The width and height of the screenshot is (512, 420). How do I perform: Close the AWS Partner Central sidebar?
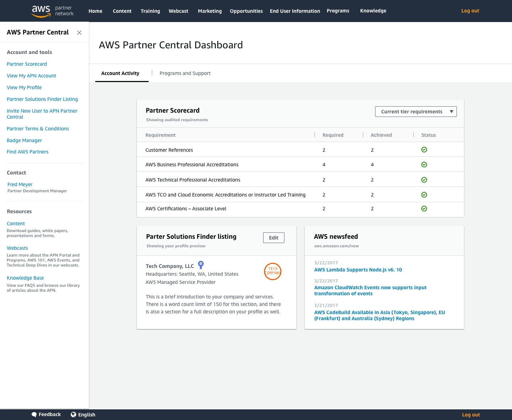point(79,33)
